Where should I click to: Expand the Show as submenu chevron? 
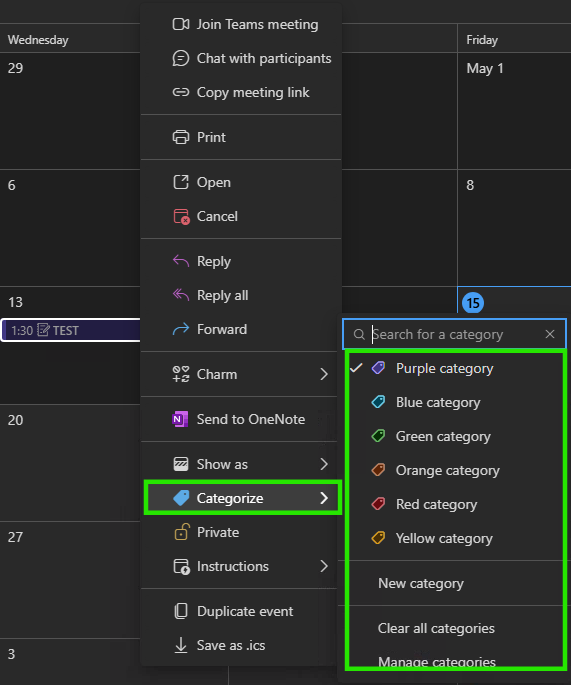coord(324,464)
